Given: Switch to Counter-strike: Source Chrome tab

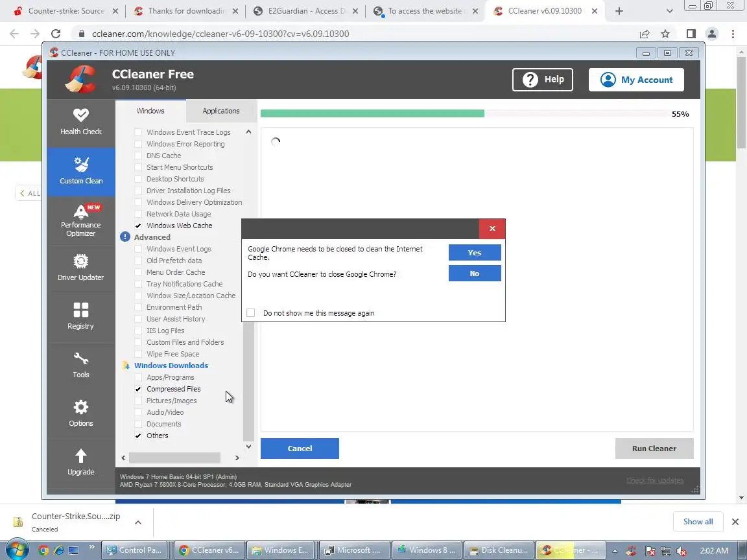Looking at the screenshot, I should click(65, 11).
